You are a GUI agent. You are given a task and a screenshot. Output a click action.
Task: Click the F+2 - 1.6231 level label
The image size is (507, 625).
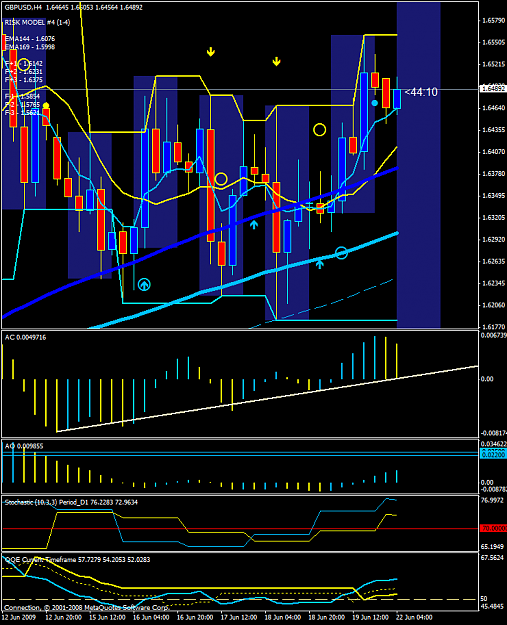click(x=23, y=72)
